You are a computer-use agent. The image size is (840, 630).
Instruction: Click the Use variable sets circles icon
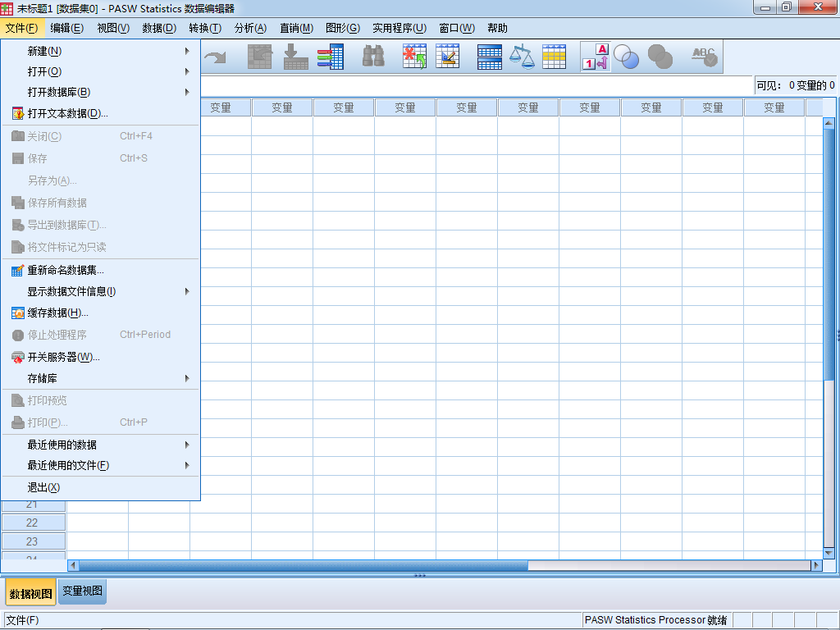[x=626, y=57]
